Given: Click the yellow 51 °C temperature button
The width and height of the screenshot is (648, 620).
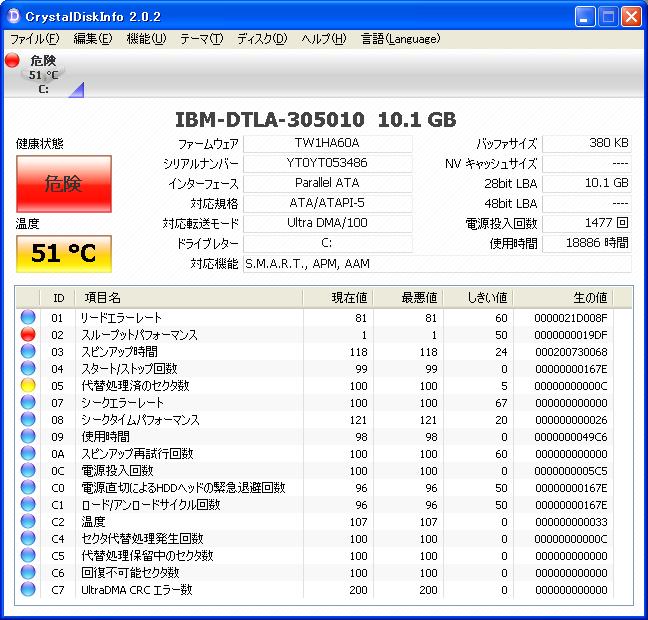Looking at the screenshot, I should pyautogui.click(x=64, y=254).
